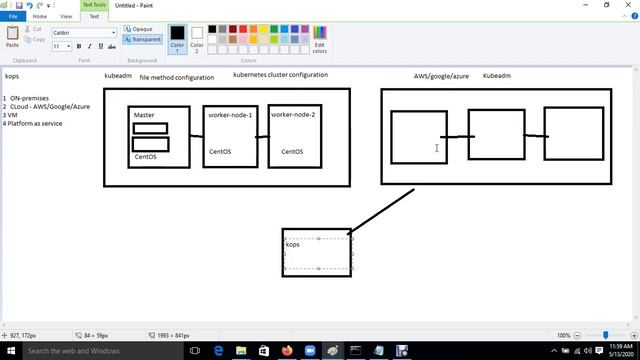
Task: Click the 'worker-node-2' label
Action: coord(293,115)
